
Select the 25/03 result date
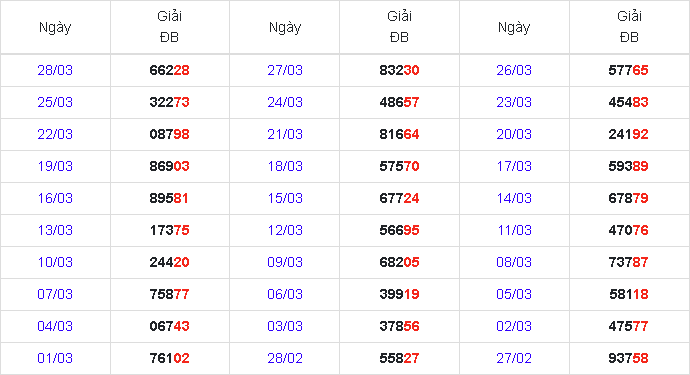55,102
